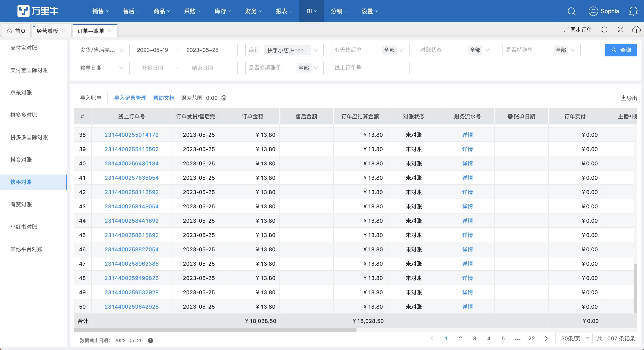644x350 pixels.
Task: Open the 50条/页 page-size dropdown
Action: coord(573,339)
